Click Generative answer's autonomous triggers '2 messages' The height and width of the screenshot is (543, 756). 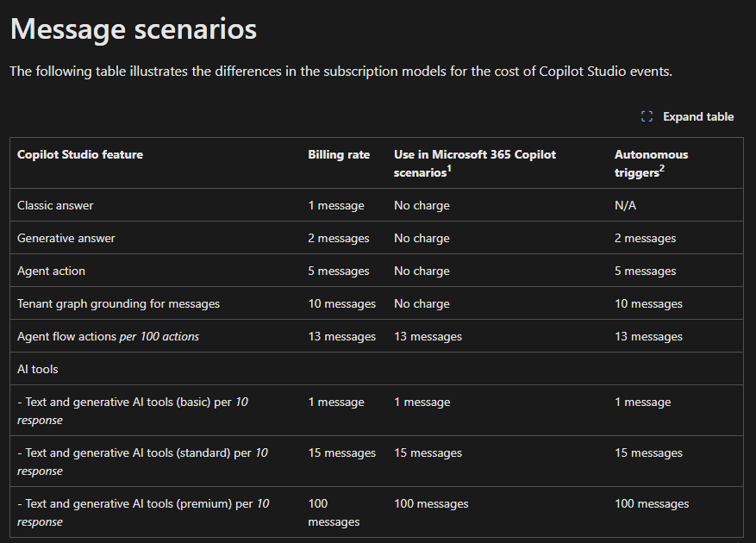(646, 238)
